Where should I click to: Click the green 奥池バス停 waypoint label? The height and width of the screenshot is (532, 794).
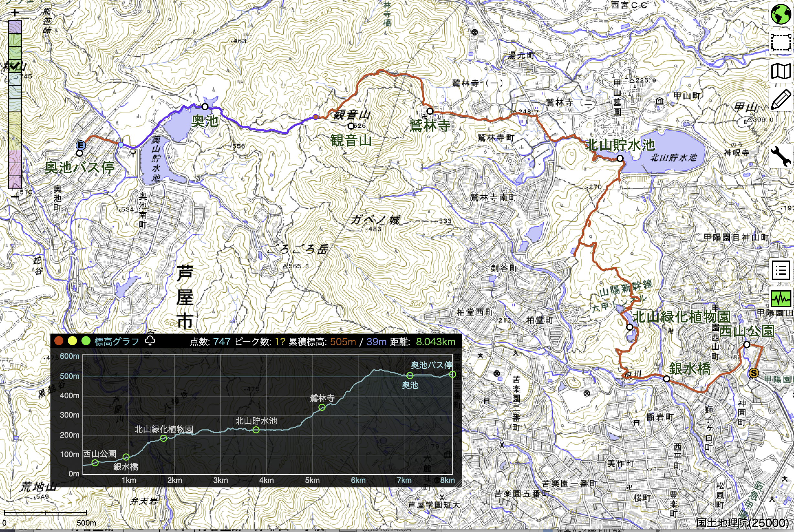(x=80, y=168)
